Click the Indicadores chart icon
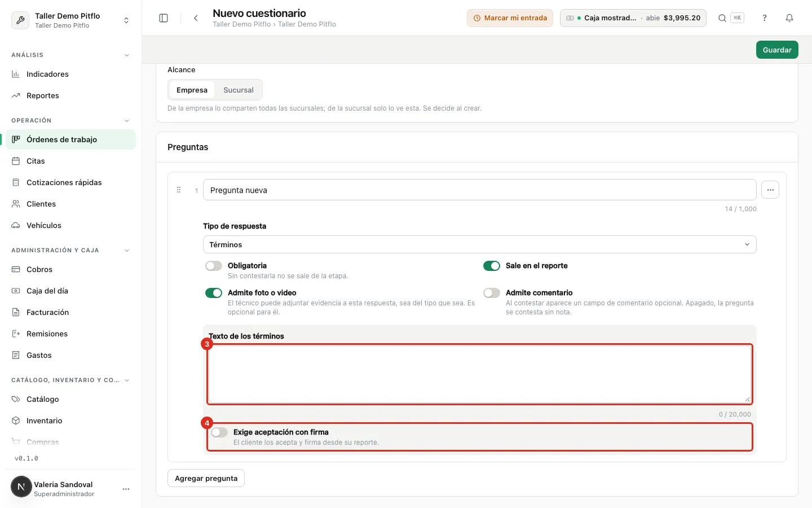 tap(16, 74)
